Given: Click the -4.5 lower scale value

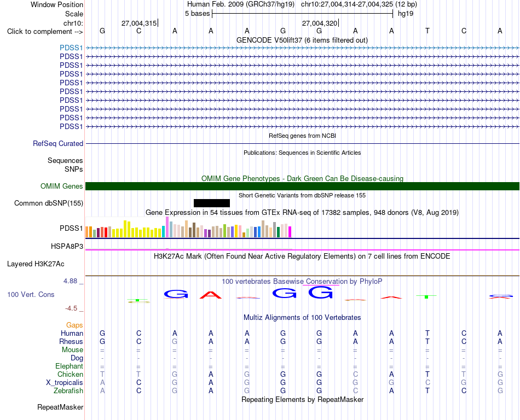Looking at the screenshot, I should [71, 308].
